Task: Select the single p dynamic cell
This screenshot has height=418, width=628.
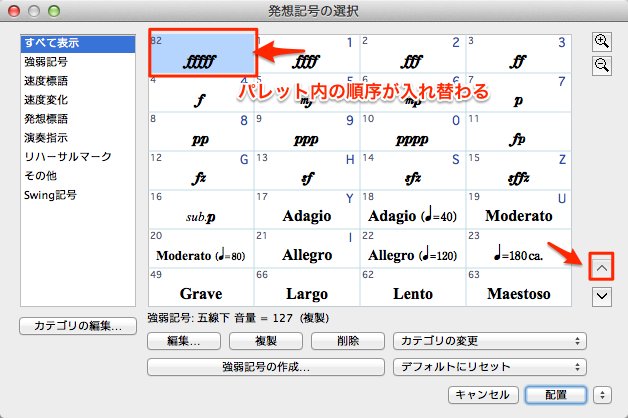Action: tap(519, 92)
